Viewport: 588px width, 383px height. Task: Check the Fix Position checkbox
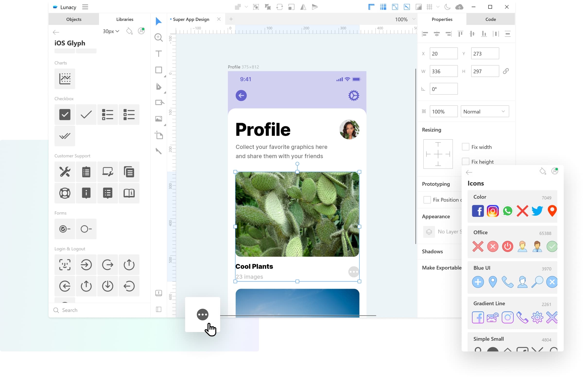(x=427, y=200)
